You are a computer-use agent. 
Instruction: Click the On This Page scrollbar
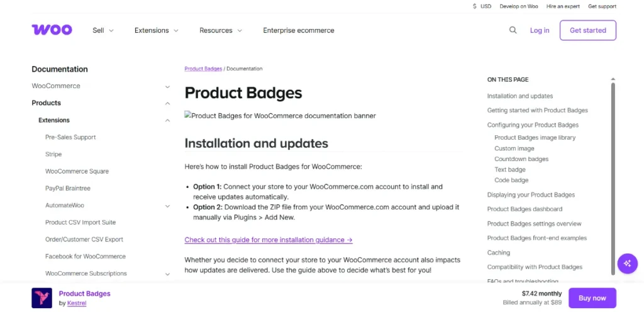click(x=613, y=176)
